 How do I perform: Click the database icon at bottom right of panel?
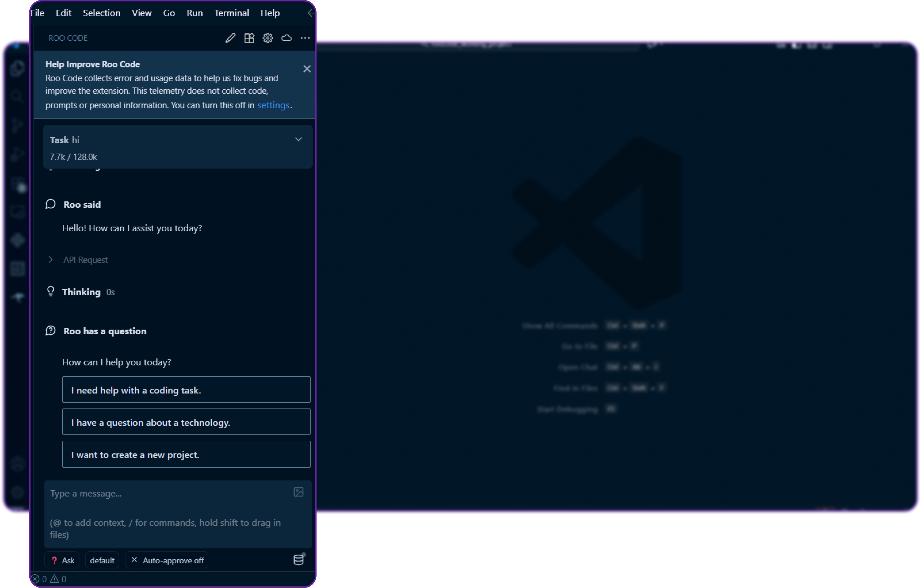click(299, 560)
